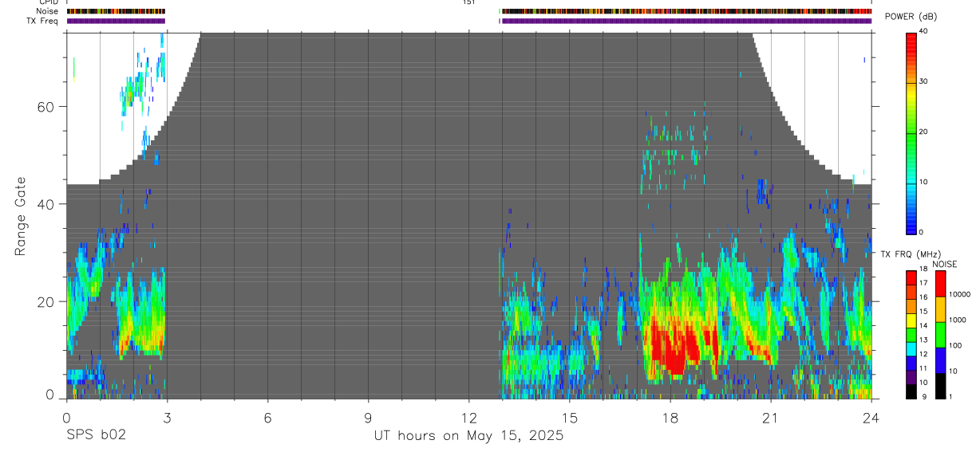Click the SPS b02 station label
The width and height of the screenshot is (980, 452).
pyautogui.click(x=96, y=435)
